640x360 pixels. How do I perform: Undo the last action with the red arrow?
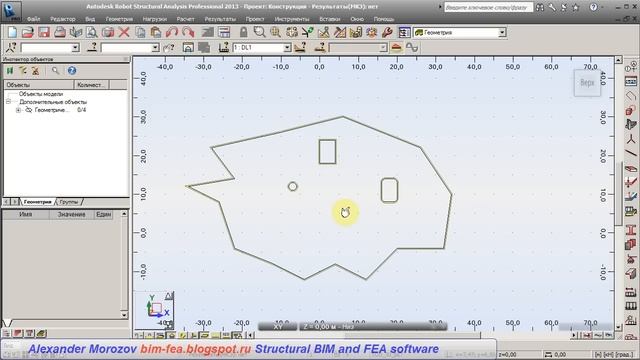(x=172, y=32)
